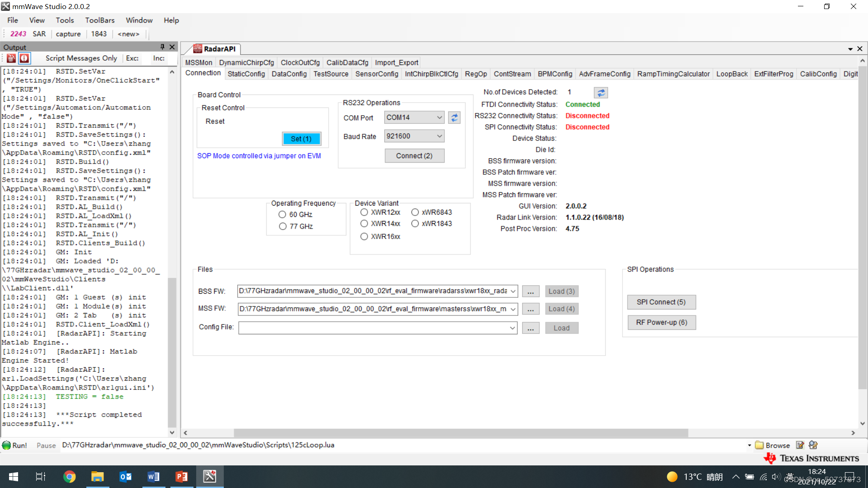The width and height of the screenshot is (868, 488).
Task: Click the green Run! script button
Action: 15,445
